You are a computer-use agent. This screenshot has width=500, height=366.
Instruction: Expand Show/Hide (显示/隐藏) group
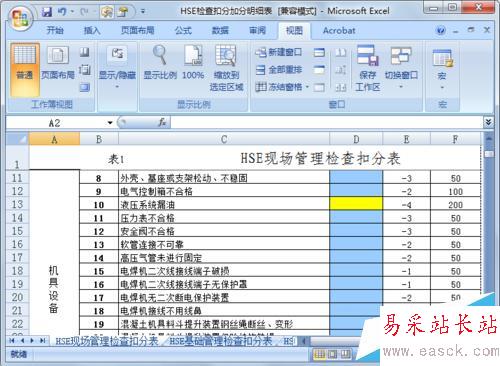click(117, 68)
